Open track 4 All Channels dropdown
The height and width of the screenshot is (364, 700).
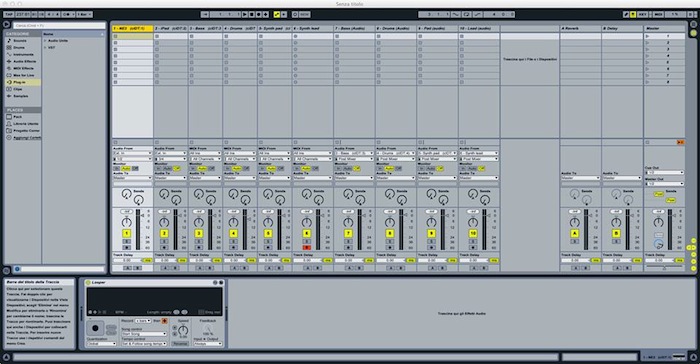240,159
